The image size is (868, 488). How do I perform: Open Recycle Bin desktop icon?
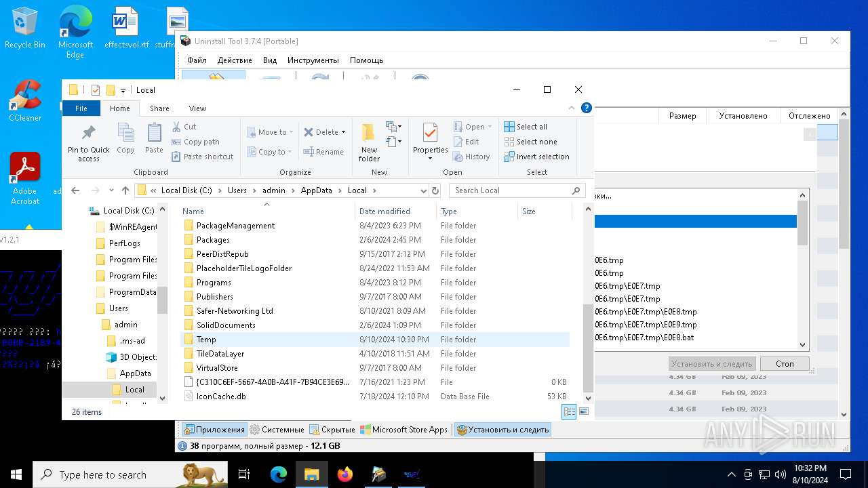pyautogui.click(x=25, y=28)
